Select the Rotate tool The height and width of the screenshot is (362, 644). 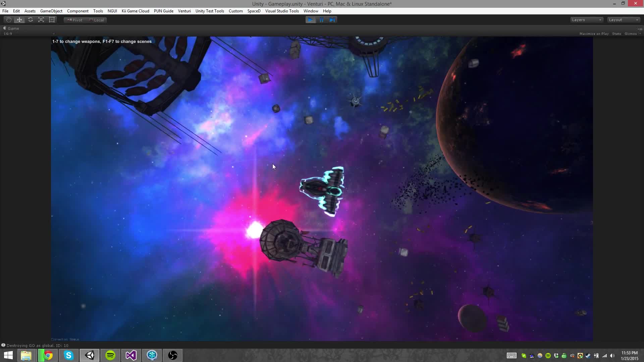coord(30,19)
